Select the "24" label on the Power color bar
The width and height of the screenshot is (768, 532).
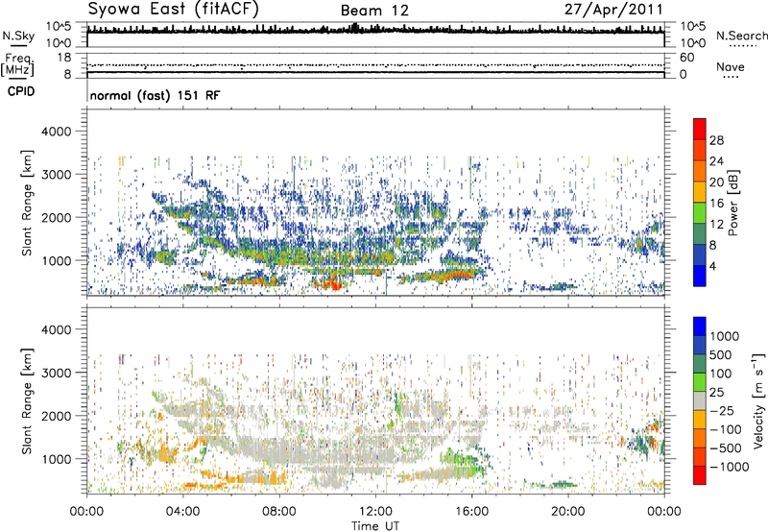(x=716, y=161)
